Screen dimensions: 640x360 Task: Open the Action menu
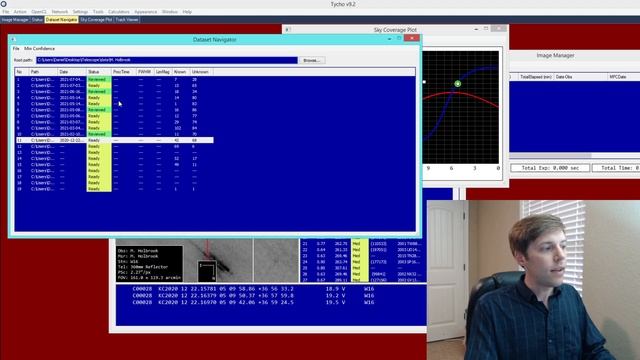(x=20, y=12)
